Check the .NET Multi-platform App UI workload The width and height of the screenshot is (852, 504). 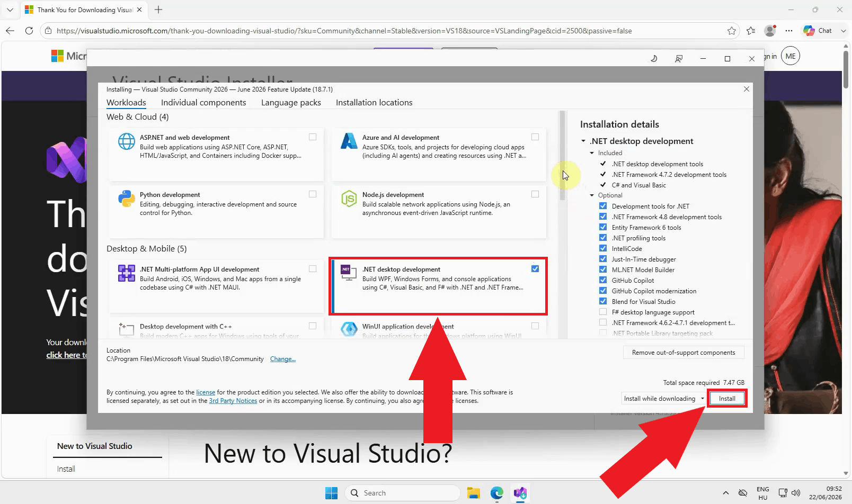(313, 269)
